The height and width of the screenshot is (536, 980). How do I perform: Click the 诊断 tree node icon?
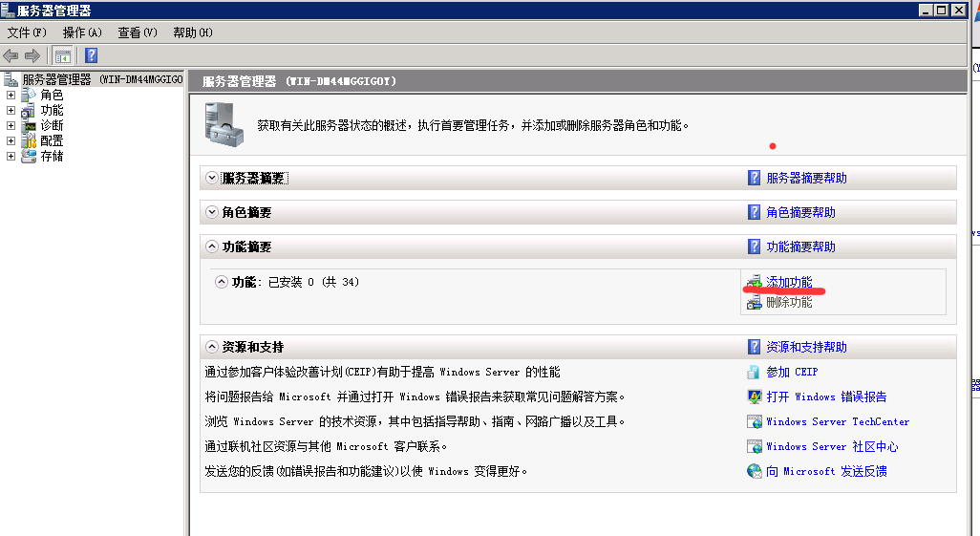[29, 126]
